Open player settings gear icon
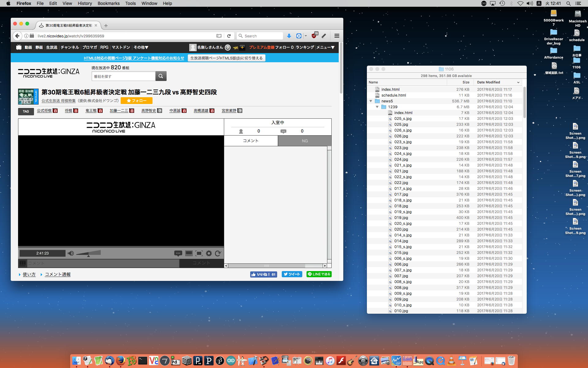Viewport: 588px width, 368px height. click(209, 253)
